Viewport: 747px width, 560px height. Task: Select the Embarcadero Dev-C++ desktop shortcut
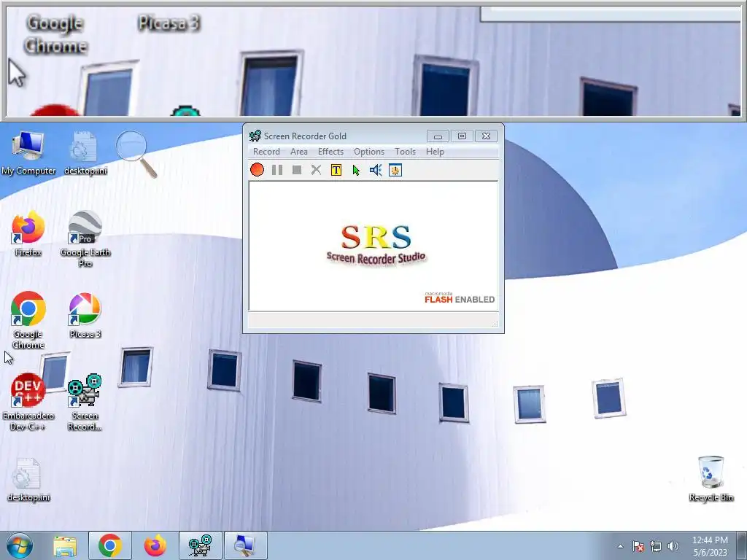click(x=28, y=402)
